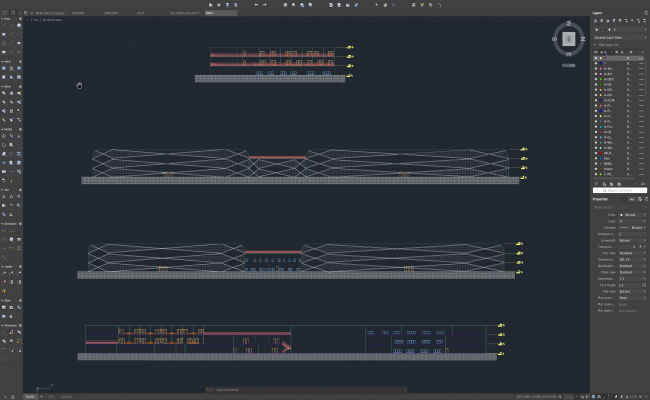Switch to the Model layout tab
650x400 pixels.
30,396
